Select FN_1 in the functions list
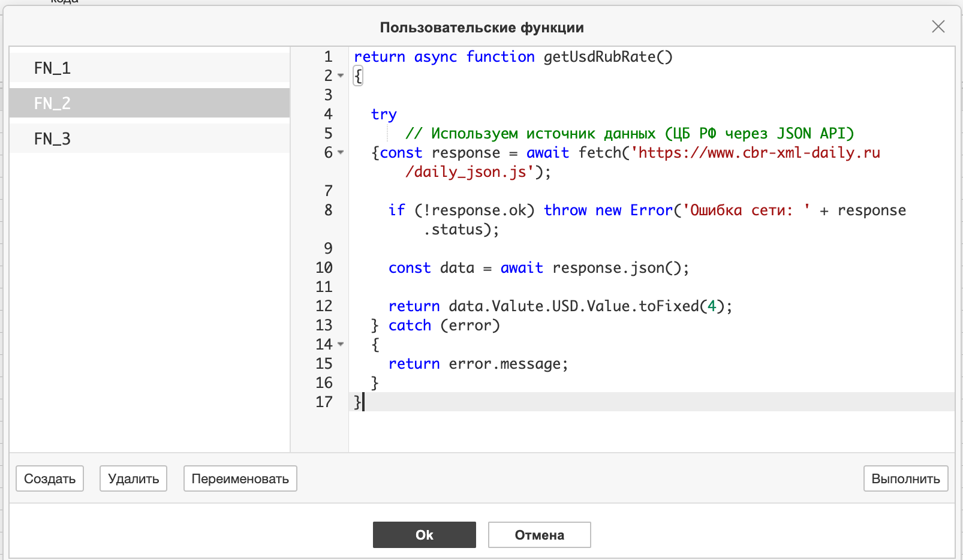The image size is (963, 560). click(x=150, y=68)
